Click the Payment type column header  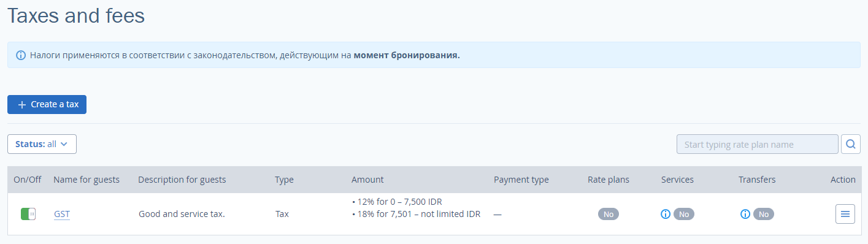click(521, 180)
